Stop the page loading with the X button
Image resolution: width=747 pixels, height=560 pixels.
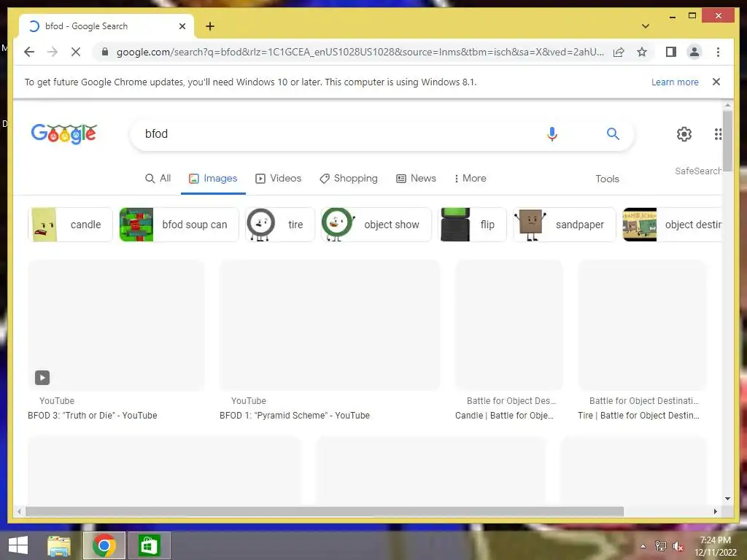click(76, 52)
